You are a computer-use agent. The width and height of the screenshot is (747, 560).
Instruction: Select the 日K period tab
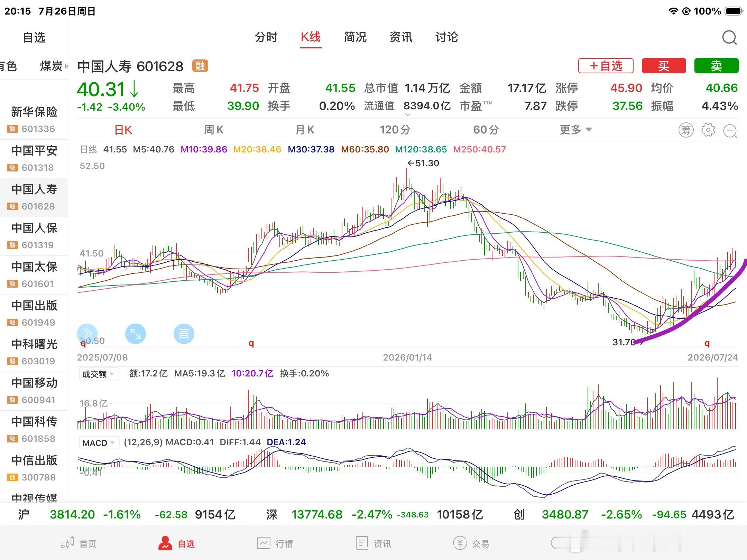click(123, 130)
